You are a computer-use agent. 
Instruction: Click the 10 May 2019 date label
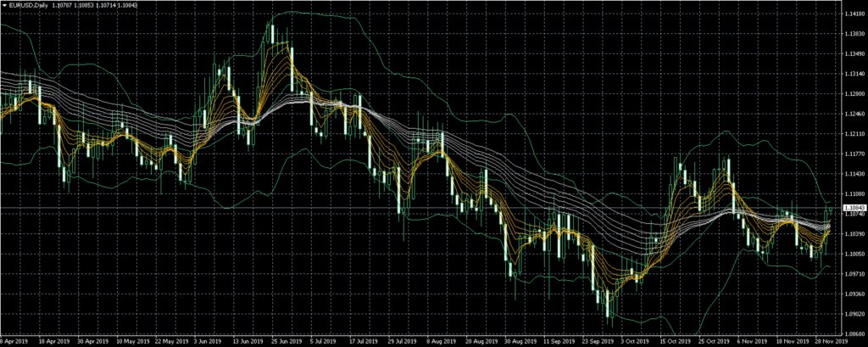(x=134, y=341)
